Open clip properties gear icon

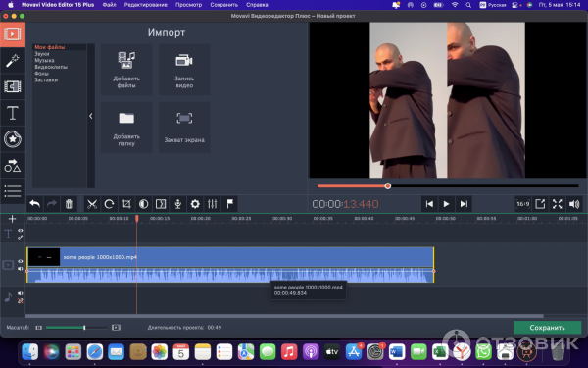click(195, 204)
